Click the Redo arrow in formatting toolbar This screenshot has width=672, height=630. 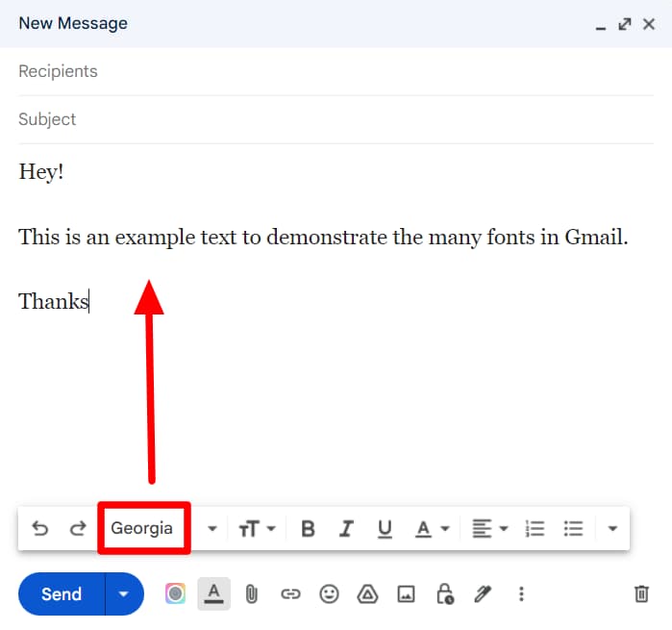coord(78,528)
